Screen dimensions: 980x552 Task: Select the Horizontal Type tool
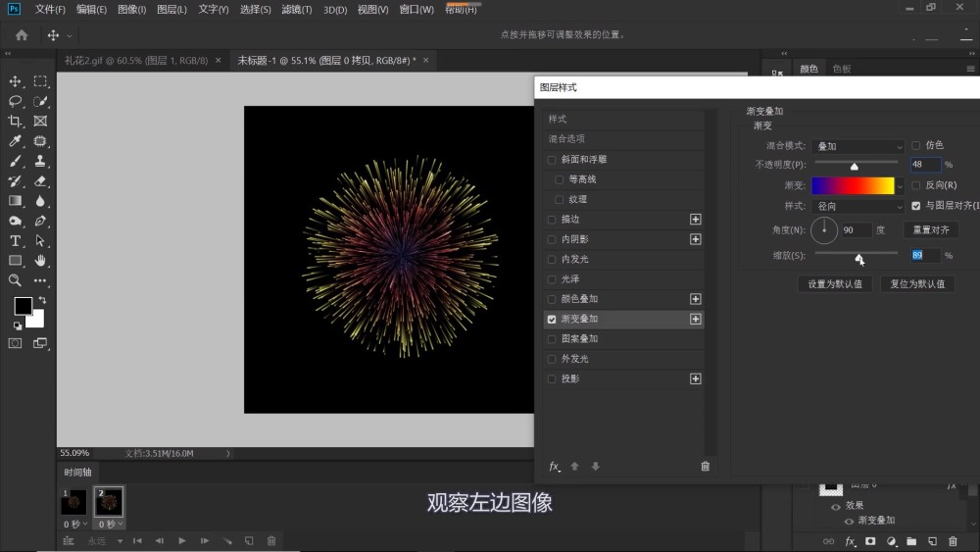(15, 240)
